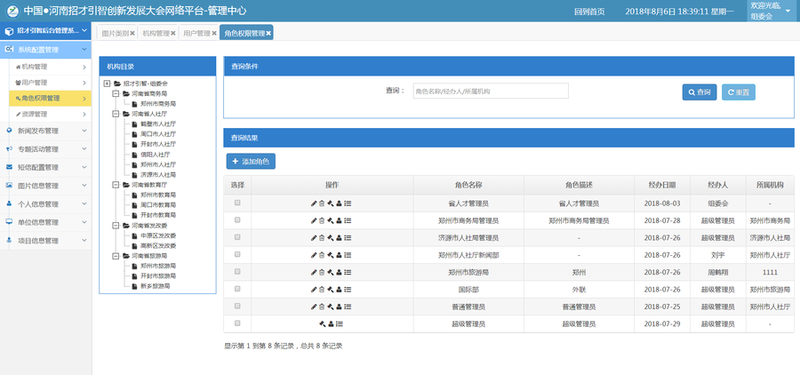Image resolution: width=800 pixels, height=375 pixels.
Task: Click the pencil edit icon for 国际部
Action: pyautogui.click(x=314, y=290)
